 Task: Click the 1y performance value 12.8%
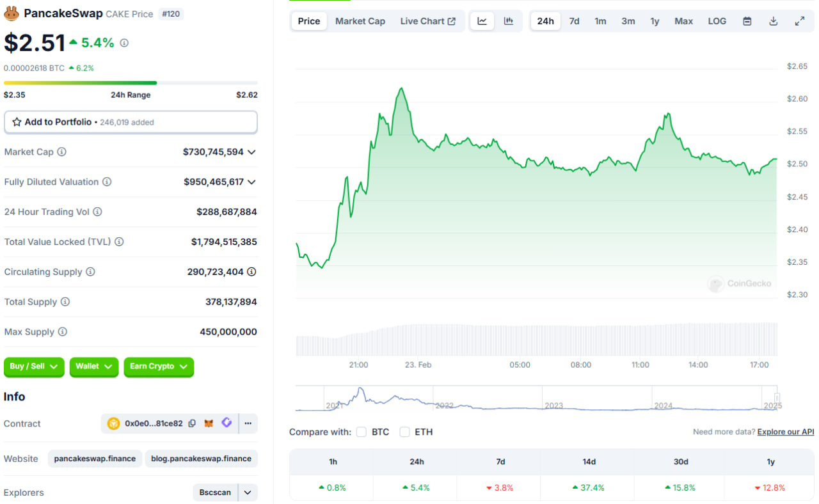(770, 487)
